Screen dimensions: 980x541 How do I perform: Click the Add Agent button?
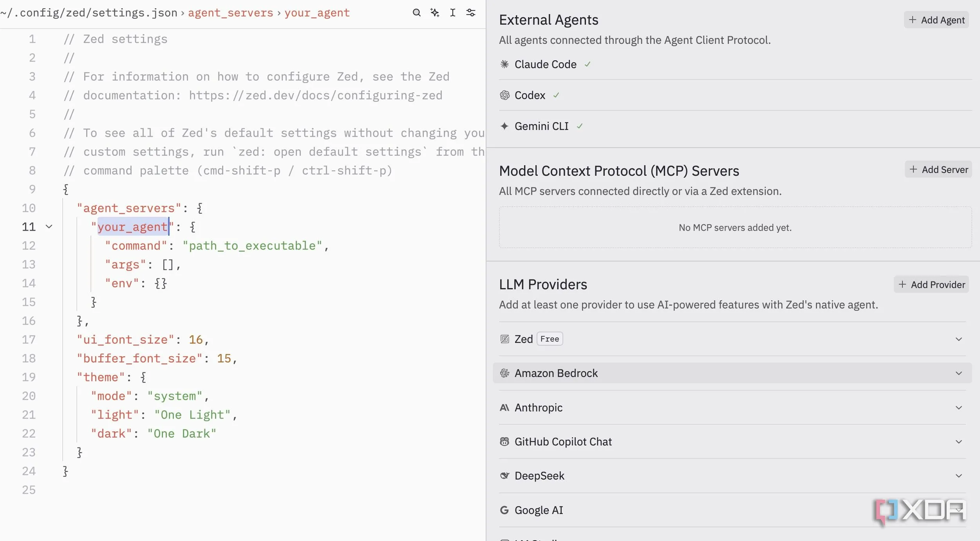click(x=936, y=20)
